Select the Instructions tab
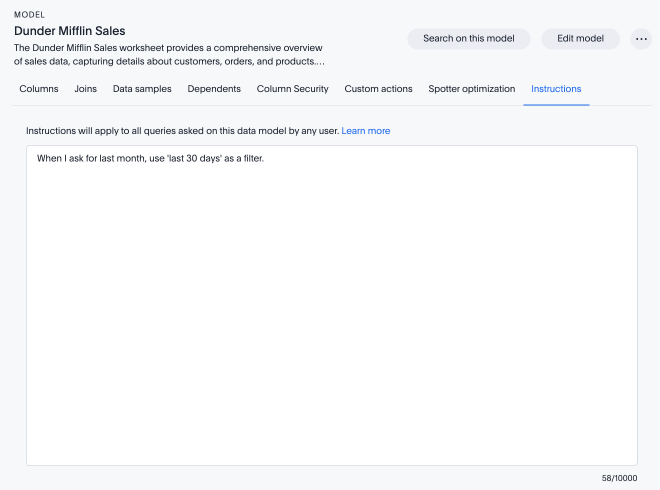Screen dimensions: 660x490 point(556,89)
